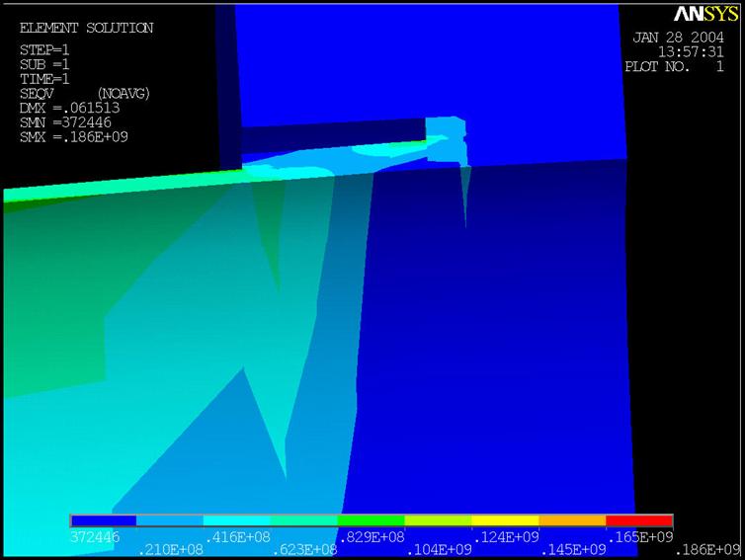Click the STEP=1 label
Image resolution: width=745 pixels, height=560 pixels.
click(44, 49)
